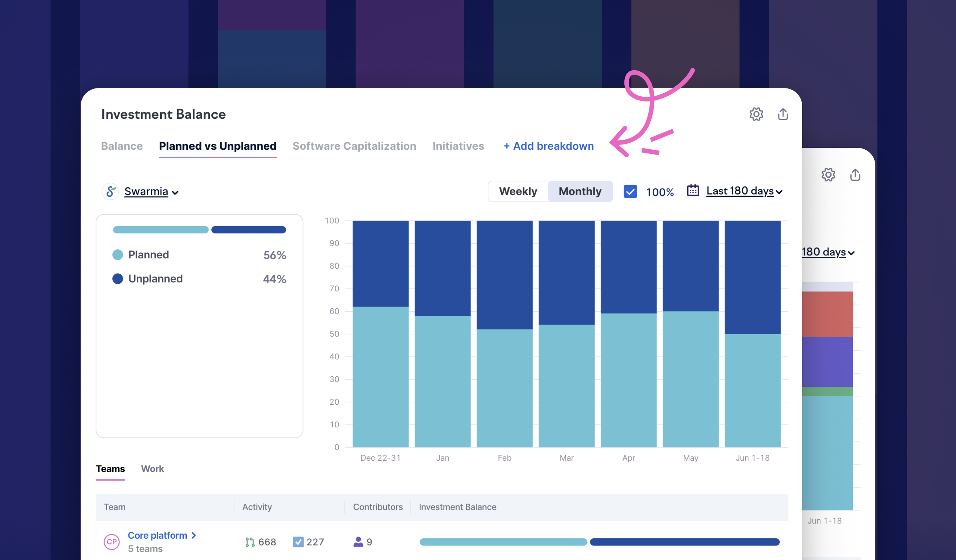Image resolution: width=956 pixels, height=560 pixels.
Task: Switch chart to Weekly view
Action: [x=518, y=192]
